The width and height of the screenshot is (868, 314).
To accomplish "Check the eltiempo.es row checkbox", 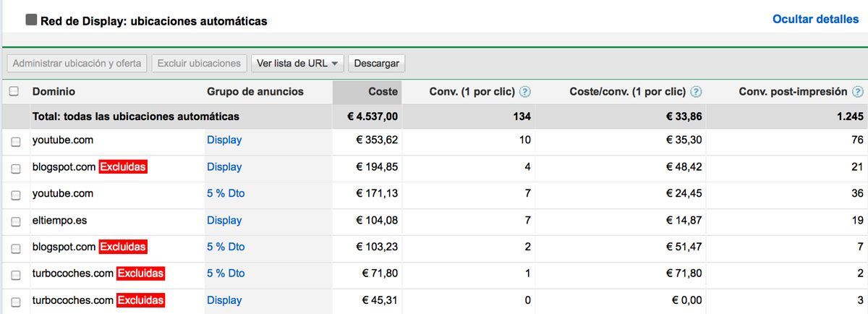I will tap(16, 221).
